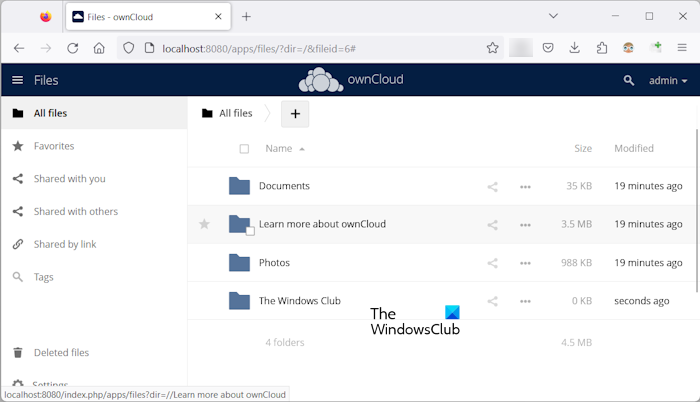Click the Firefox View icon
Viewport: 700px width, 402px height.
[x=45, y=17]
